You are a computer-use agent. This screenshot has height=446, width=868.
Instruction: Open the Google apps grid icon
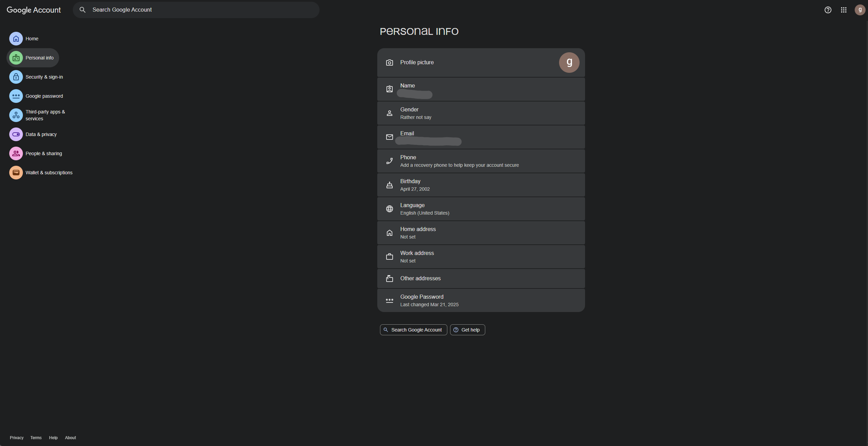843,10
